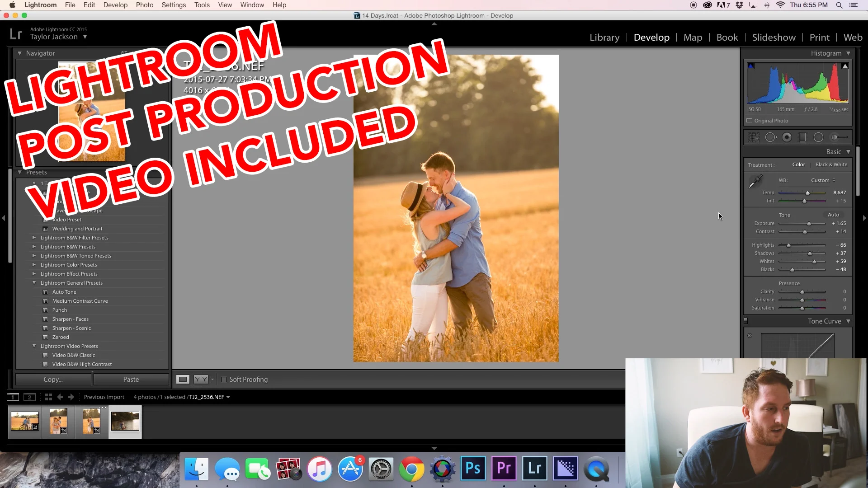This screenshot has height=488, width=868.
Task: Toggle shadow clipping indicator in histogram
Action: coord(751,66)
